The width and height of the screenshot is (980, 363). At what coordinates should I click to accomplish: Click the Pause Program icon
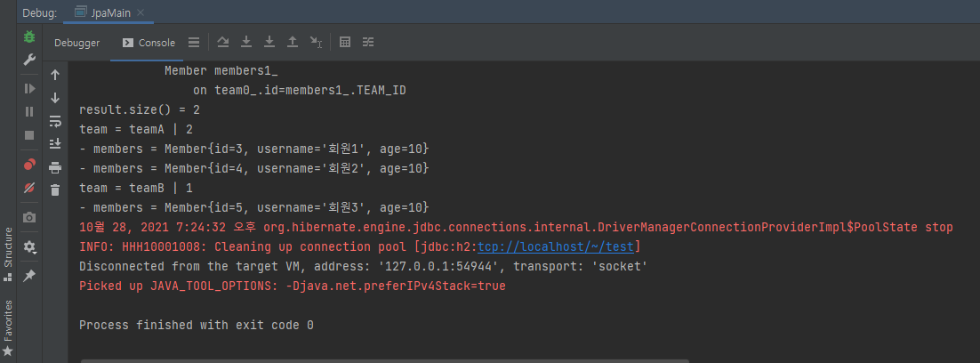(x=29, y=112)
